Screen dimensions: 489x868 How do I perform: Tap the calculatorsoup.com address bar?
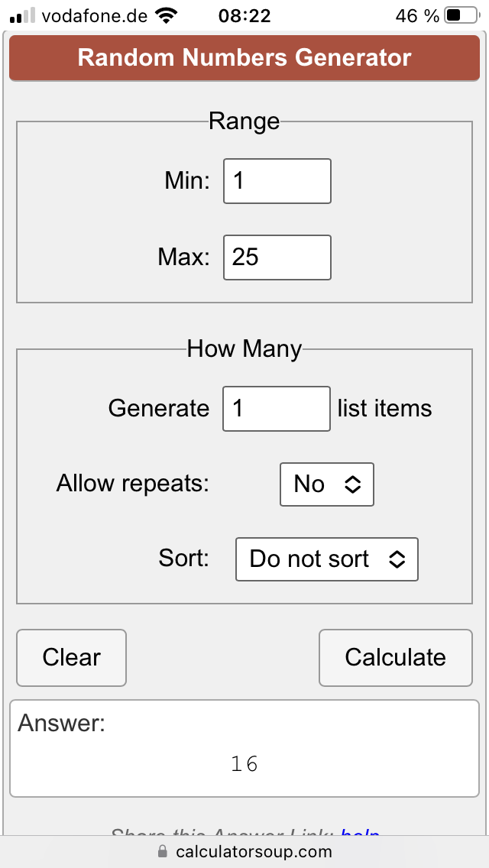point(244,851)
